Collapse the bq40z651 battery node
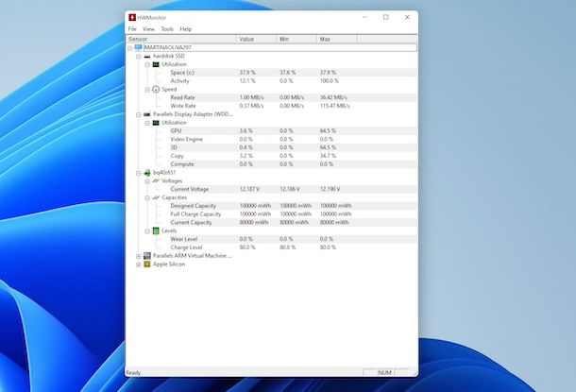Screen dimensions: 576x392 [139, 173]
